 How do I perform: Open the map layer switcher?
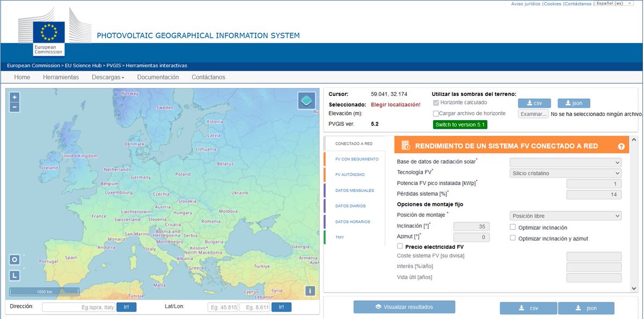coord(306,100)
